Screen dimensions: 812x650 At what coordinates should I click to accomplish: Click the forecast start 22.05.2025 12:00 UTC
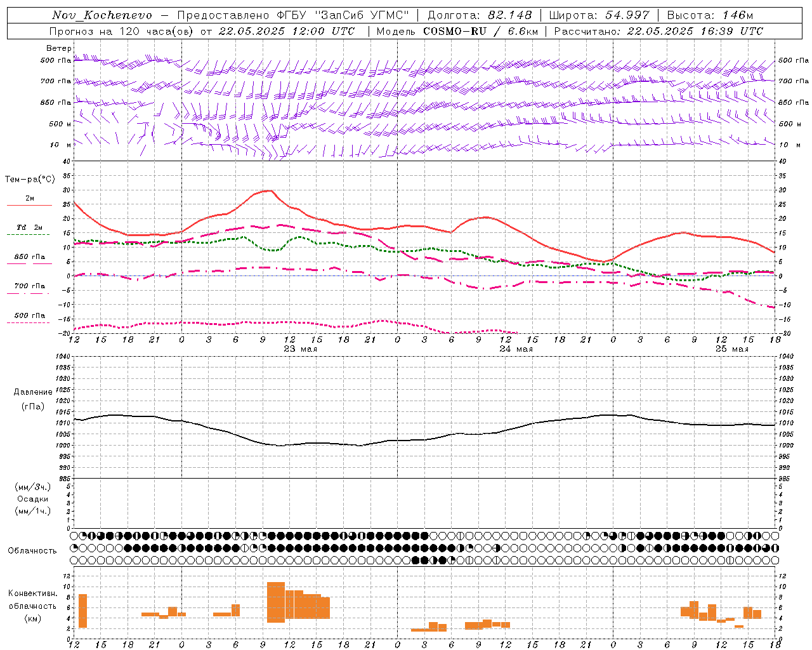286,31
